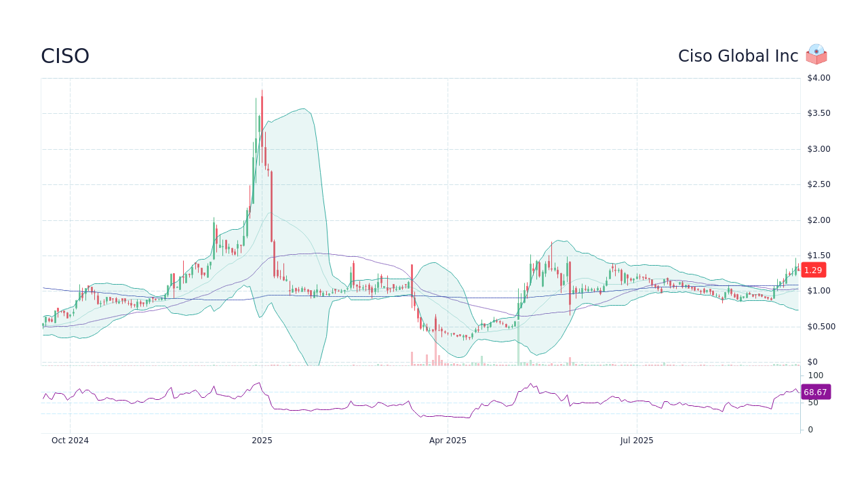Viewport: 868px width, 488px height.
Task: Open the $4.00 price axis scale
Action: coord(818,77)
